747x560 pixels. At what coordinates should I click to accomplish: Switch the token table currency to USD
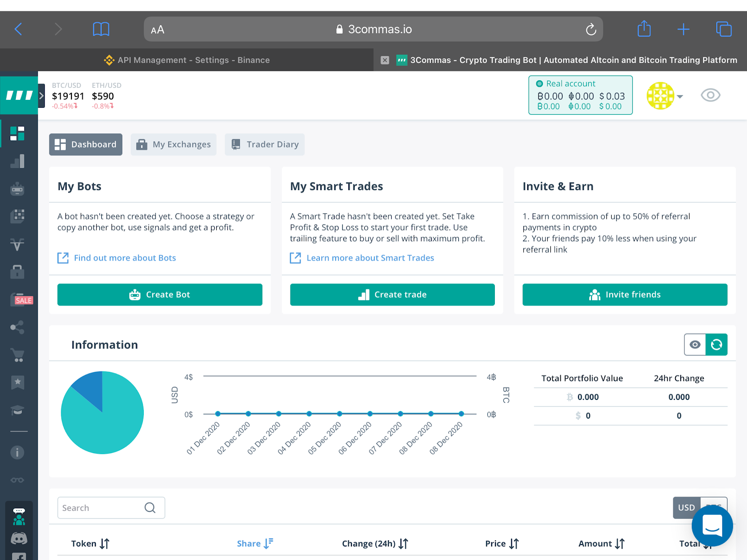[686, 508]
